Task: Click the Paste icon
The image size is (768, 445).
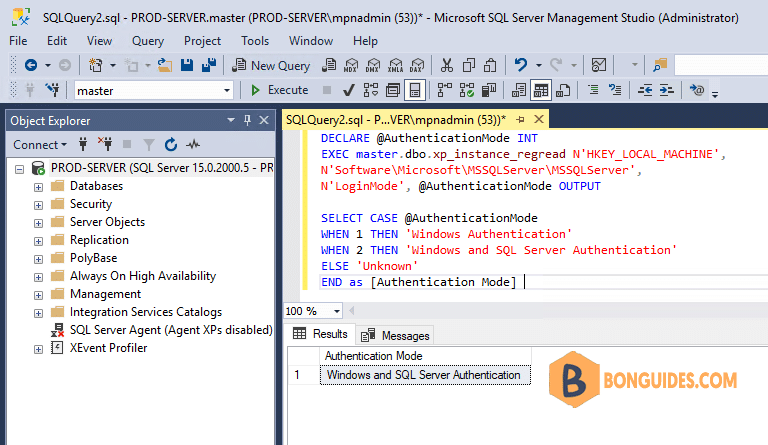Action: tap(490, 65)
